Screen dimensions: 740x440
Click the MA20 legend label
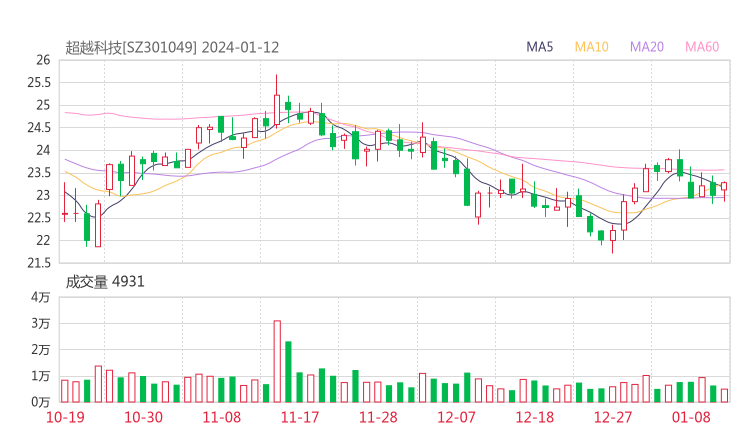click(647, 47)
